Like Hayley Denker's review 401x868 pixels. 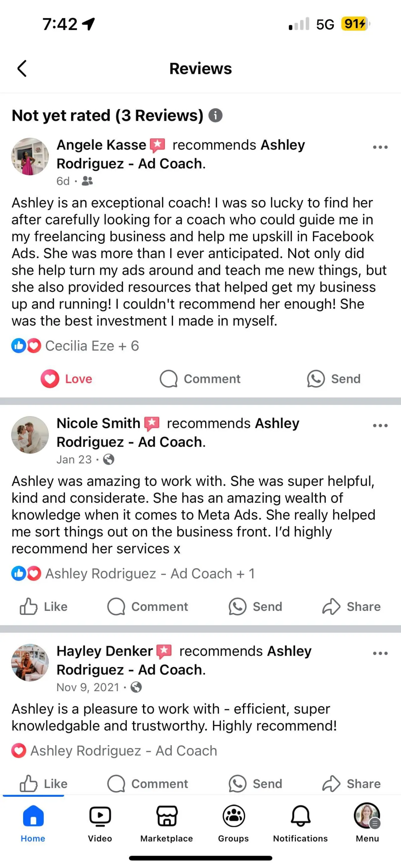coord(43,784)
